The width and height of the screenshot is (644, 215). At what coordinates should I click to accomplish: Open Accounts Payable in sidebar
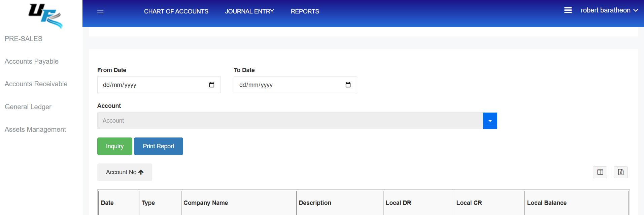coord(32,61)
